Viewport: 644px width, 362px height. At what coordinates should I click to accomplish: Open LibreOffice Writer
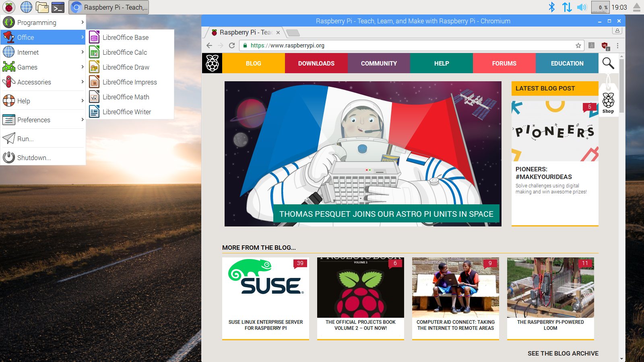130,112
